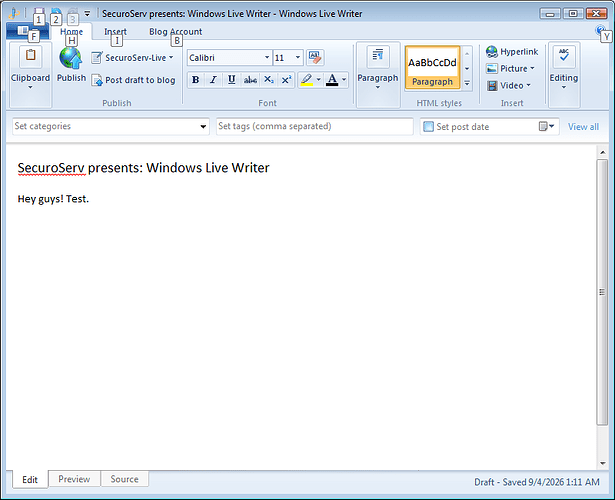615x500 pixels.
Task: Expand the HTML styles gallery
Action: tap(467, 83)
